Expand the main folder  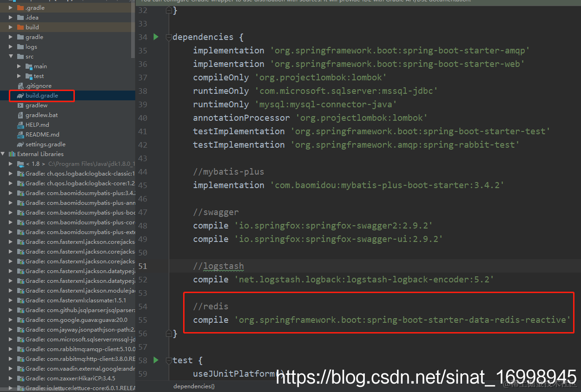tap(20, 66)
